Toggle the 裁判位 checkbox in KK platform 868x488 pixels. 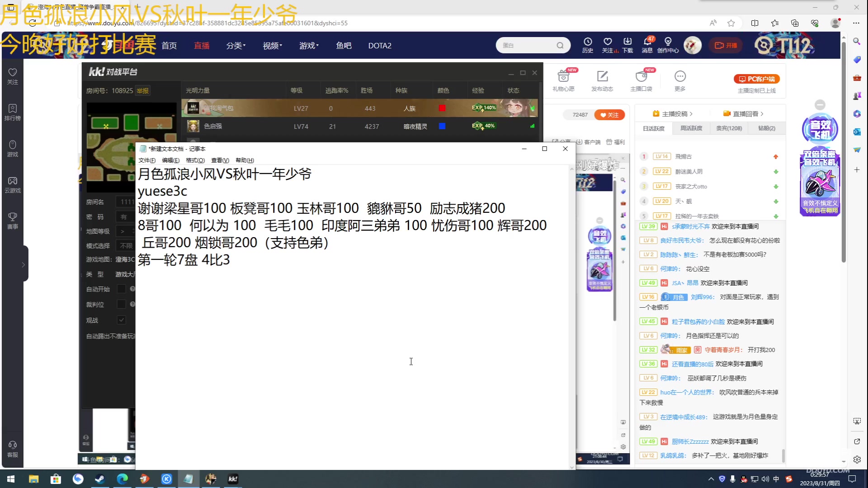click(x=121, y=304)
